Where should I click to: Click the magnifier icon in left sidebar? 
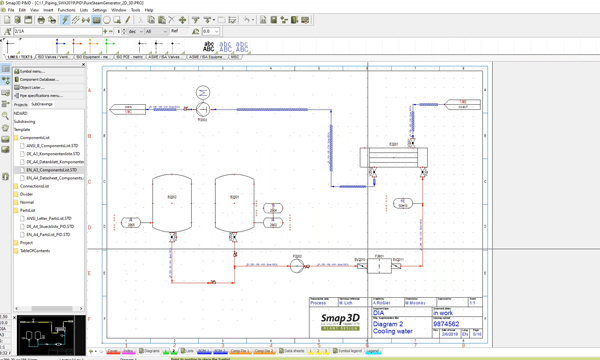[5, 115]
